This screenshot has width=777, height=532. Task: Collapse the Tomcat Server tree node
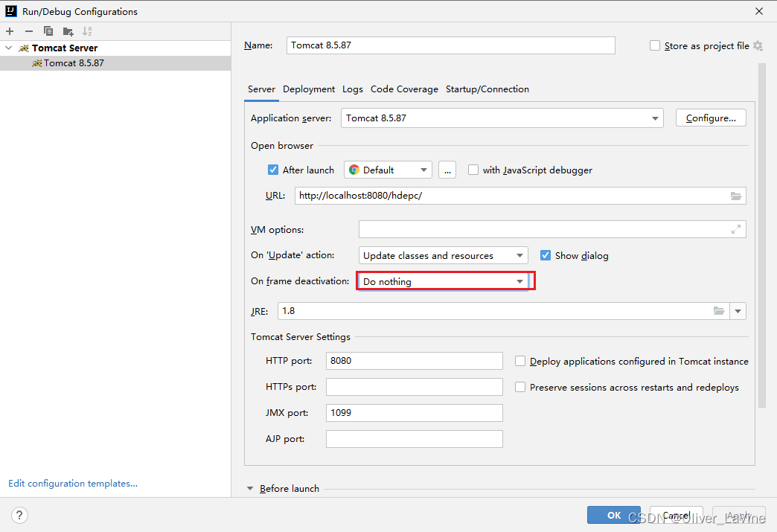pyautogui.click(x=8, y=48)
